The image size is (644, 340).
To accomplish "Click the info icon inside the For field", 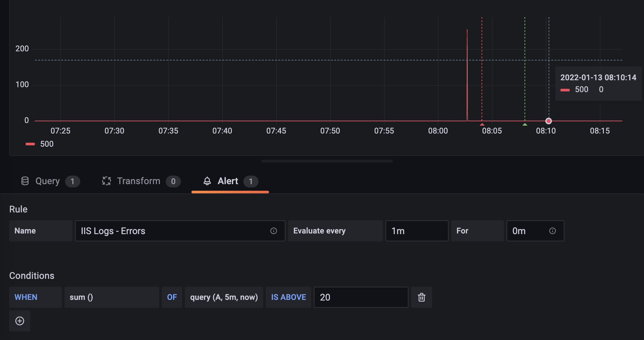I will click(552, 231).
